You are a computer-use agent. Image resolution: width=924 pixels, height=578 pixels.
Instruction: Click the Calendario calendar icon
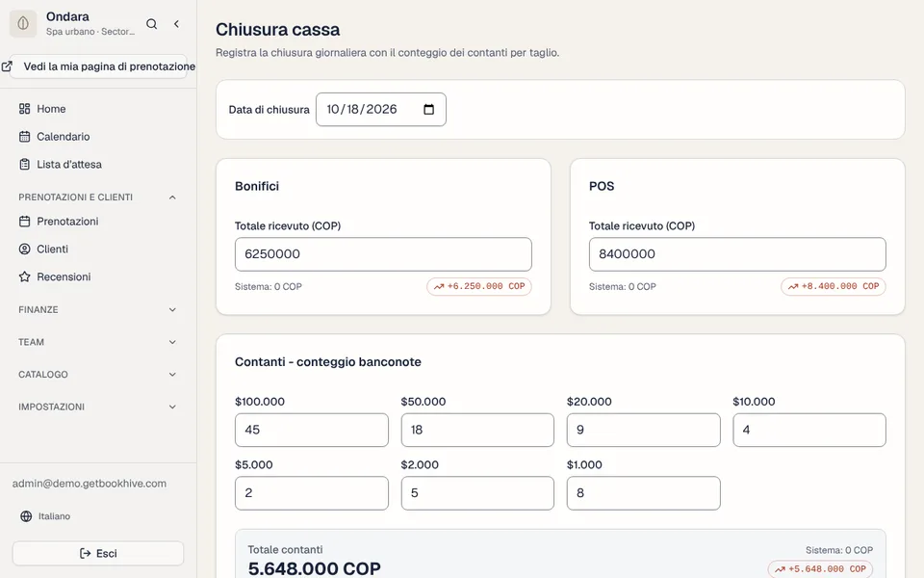pos(24,136)
